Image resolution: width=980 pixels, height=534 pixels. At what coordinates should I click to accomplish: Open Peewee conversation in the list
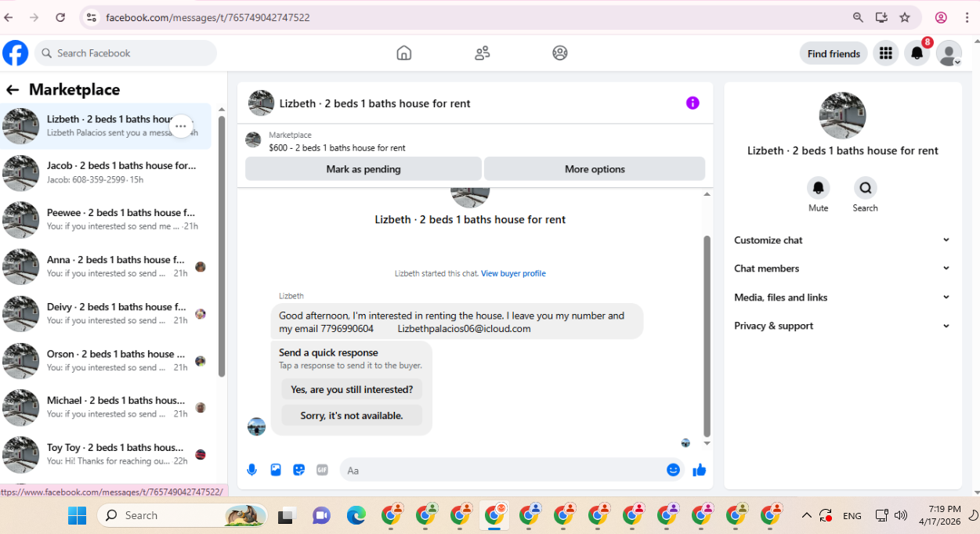click(106, 220)
